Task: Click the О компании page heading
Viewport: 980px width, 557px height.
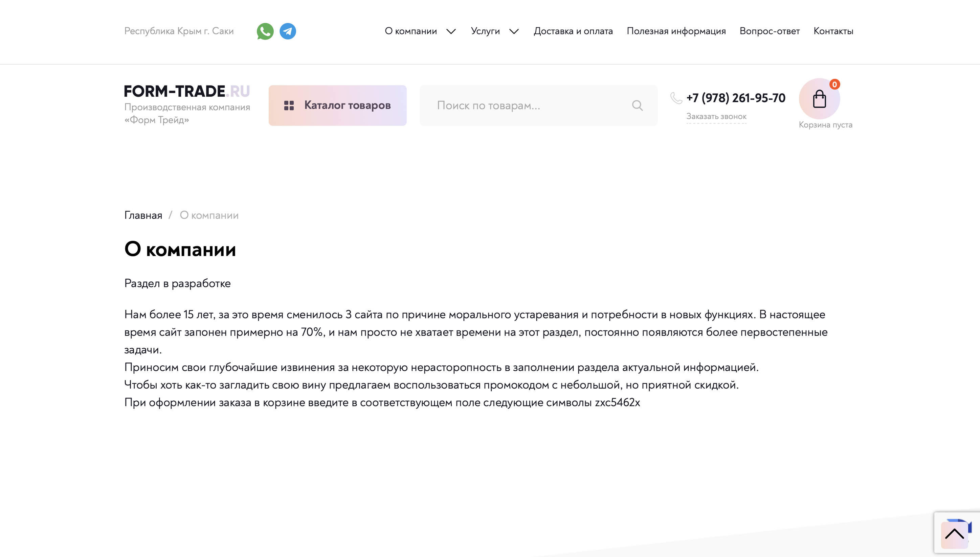Action: [x=180, y=249]
